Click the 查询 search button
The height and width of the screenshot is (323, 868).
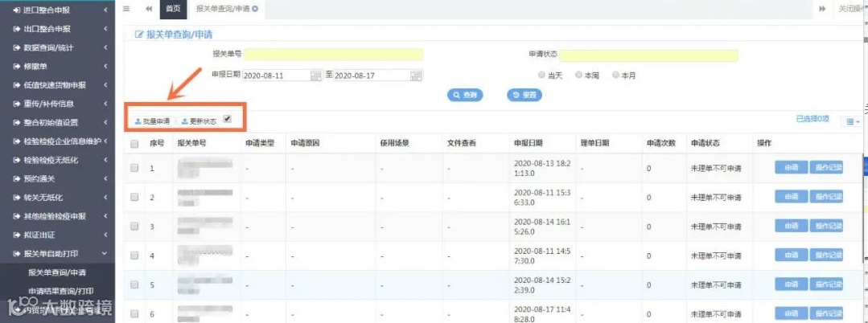pyautogui.click(x=465, y=95)
